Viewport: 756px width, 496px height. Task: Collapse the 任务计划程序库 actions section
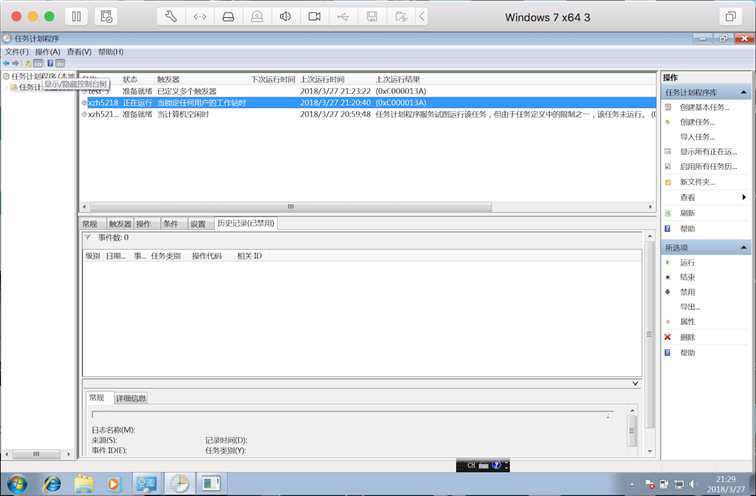pyautogui.click(x=743, y=92)
